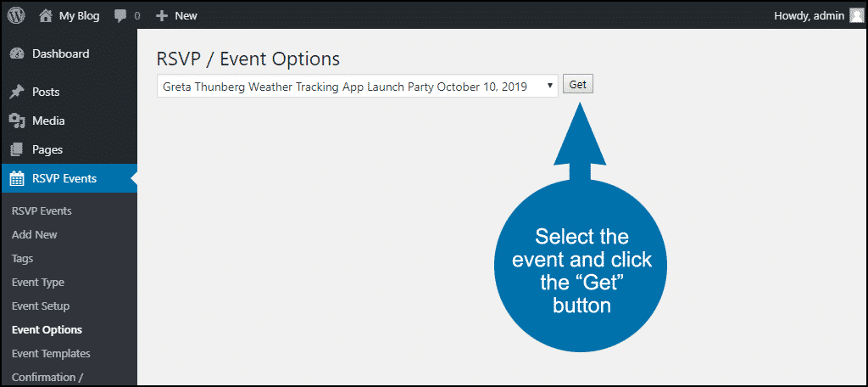Screen dimensions: 868x387
Task: Open the event selection dropdown
Action: coord(358,86)
